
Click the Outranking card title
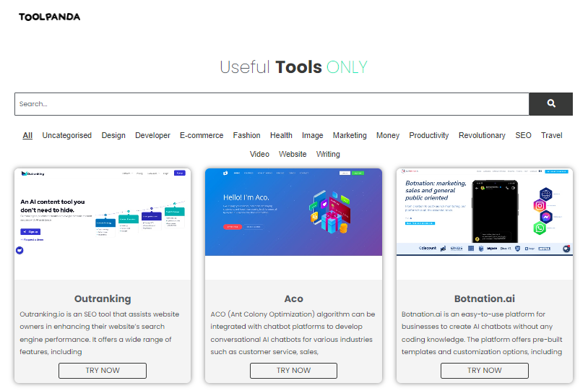point(103,298)
